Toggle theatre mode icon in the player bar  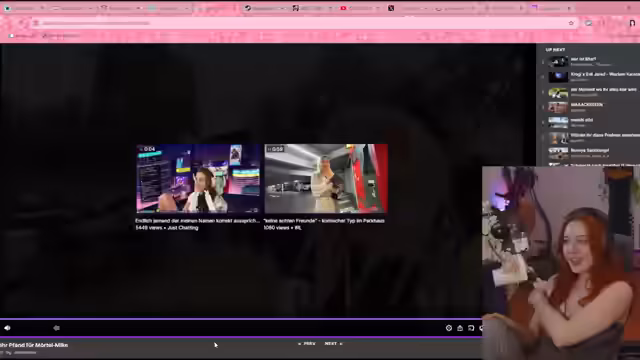point(471,328)
